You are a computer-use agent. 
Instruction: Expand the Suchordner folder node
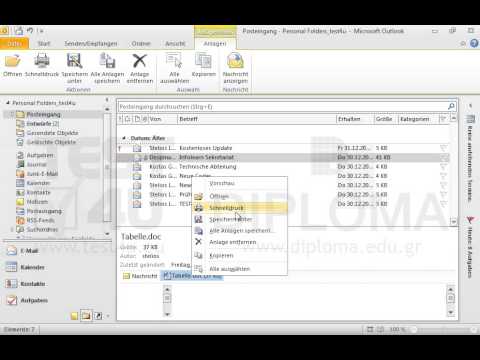[12, 229]
